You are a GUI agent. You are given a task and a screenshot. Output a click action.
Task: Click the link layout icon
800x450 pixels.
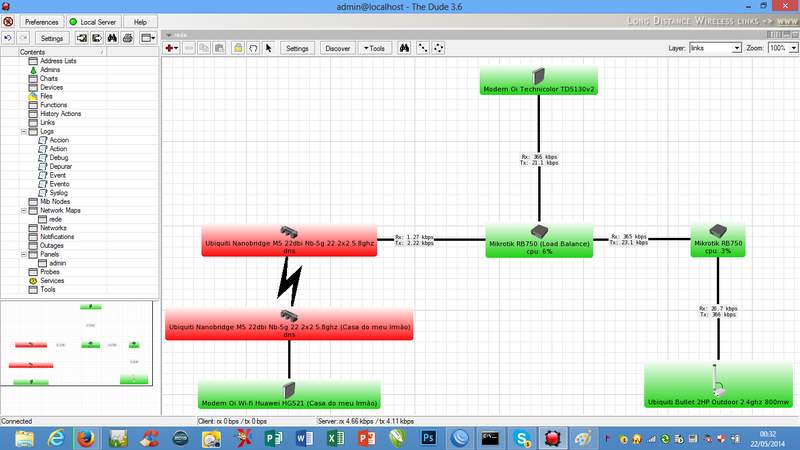tap(423, 48)
